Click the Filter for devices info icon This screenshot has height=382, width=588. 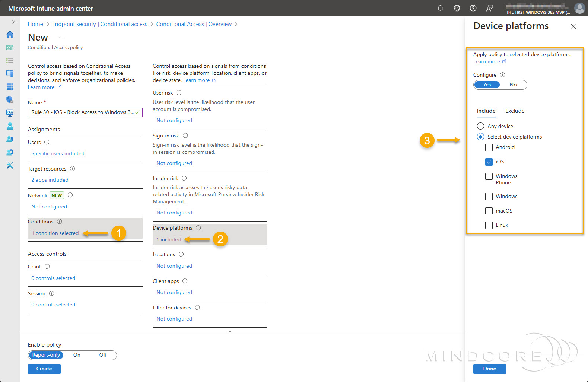tap(197, 308)
